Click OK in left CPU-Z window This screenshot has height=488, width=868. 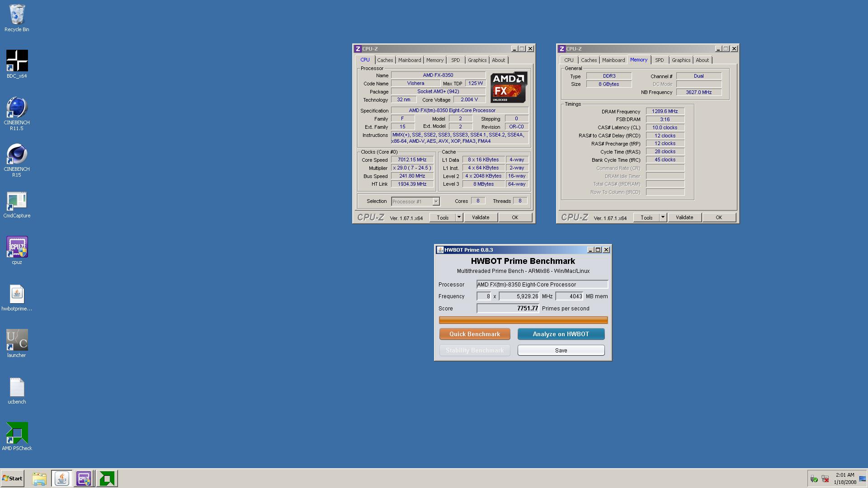coord(515,217)
